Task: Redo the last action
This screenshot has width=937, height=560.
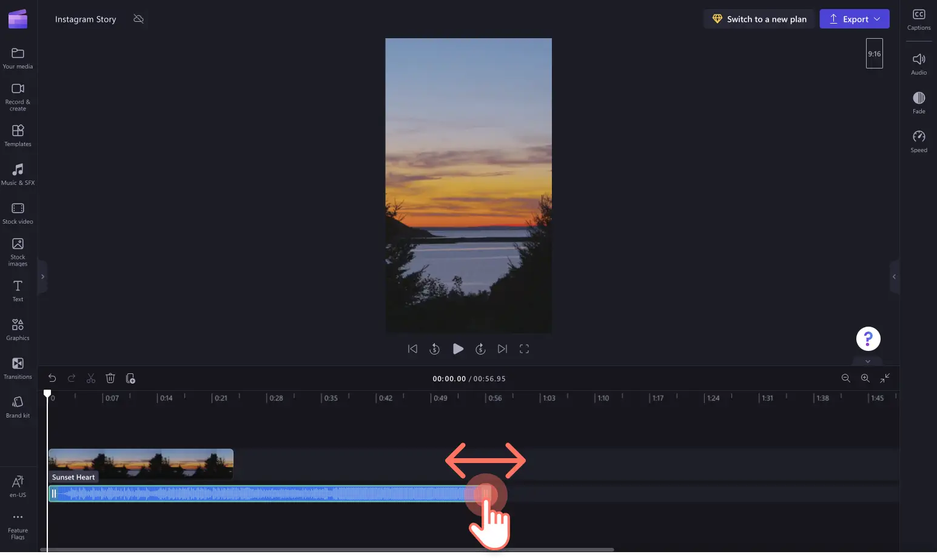Action: tap(72, 378)
